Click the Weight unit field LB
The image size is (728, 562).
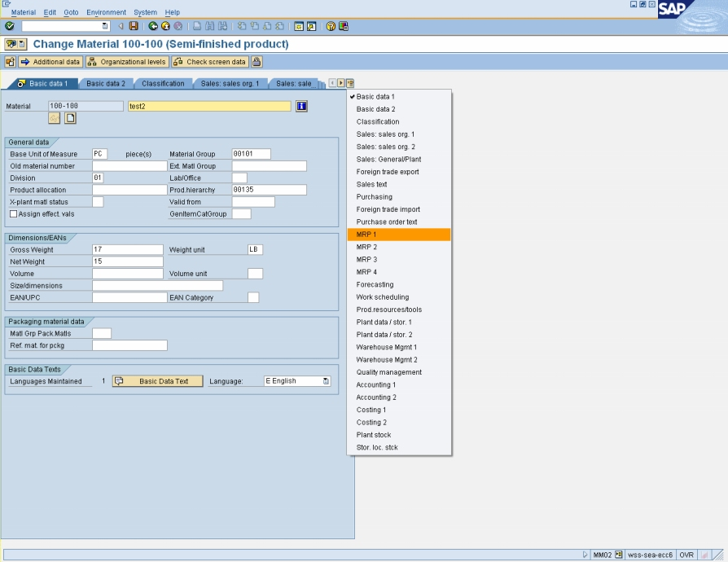pos(256,250)
